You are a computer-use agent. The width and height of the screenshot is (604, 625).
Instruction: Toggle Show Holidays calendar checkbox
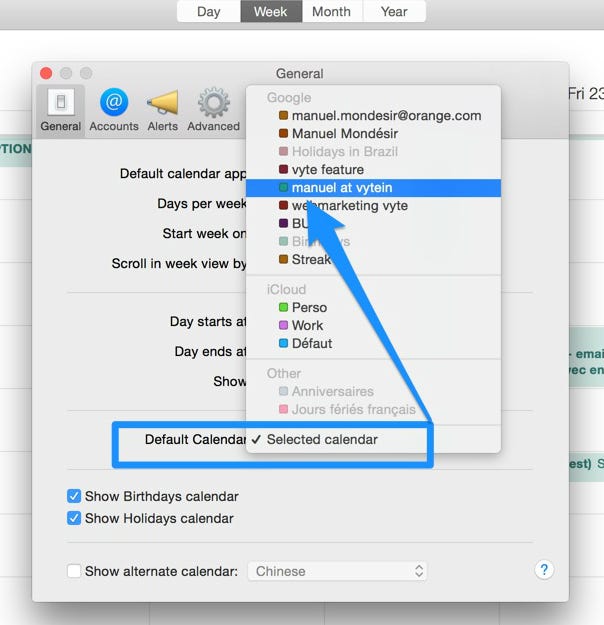coord(74,518)
